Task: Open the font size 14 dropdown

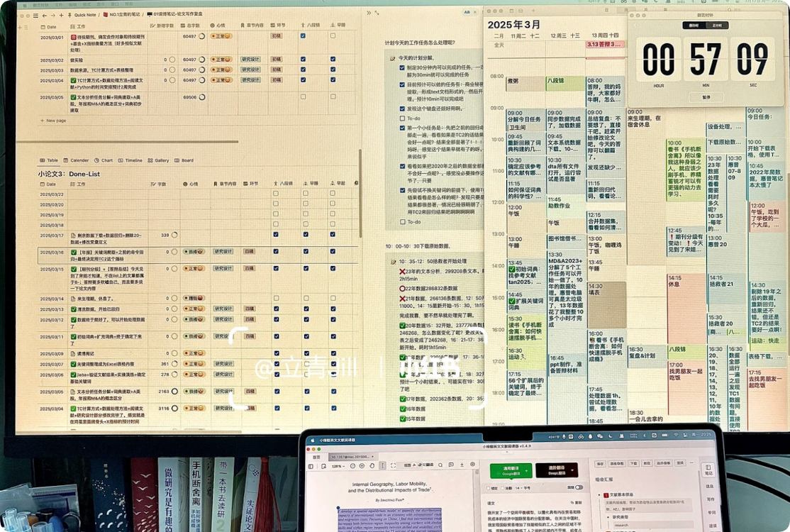Action: pyautogui.click(x=519, y=488)
